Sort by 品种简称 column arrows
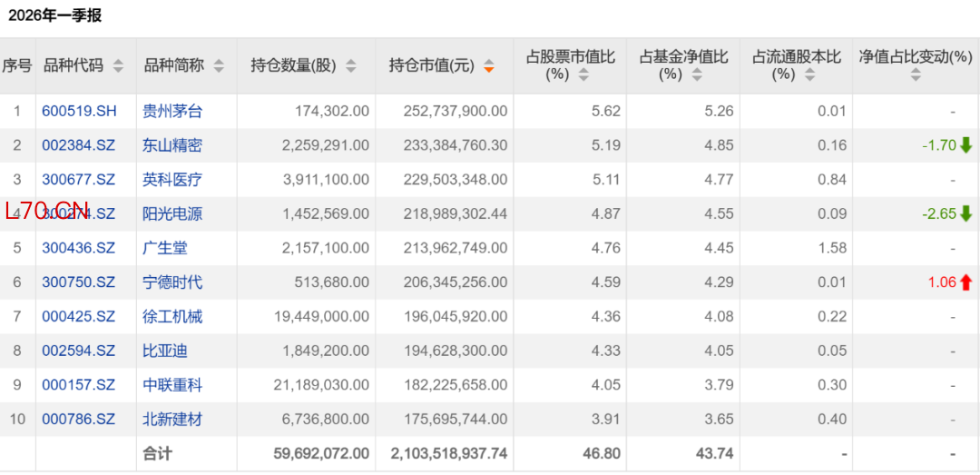 point(218,65)
